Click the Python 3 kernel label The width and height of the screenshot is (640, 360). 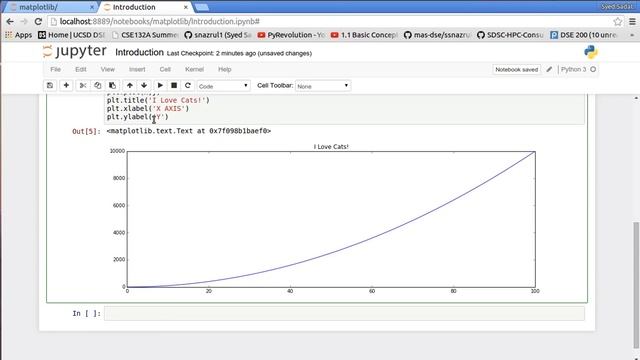point(573,69)
